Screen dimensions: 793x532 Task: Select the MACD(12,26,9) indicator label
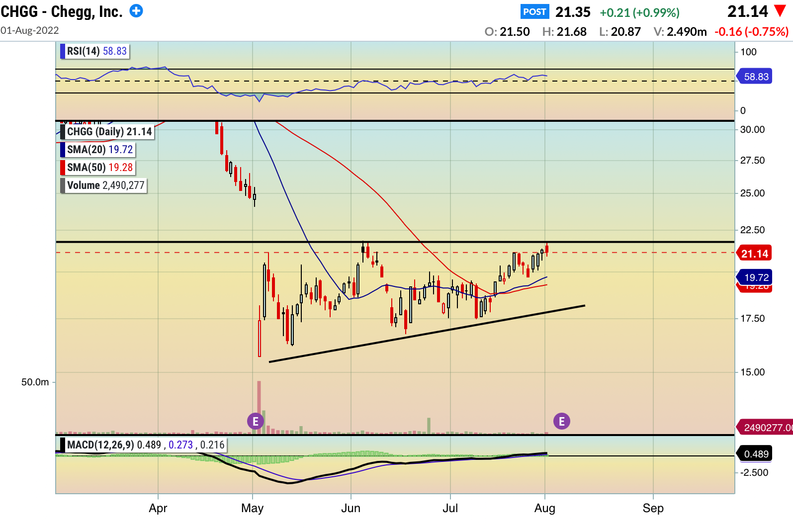pyautogui.click(x=143, y=445)
